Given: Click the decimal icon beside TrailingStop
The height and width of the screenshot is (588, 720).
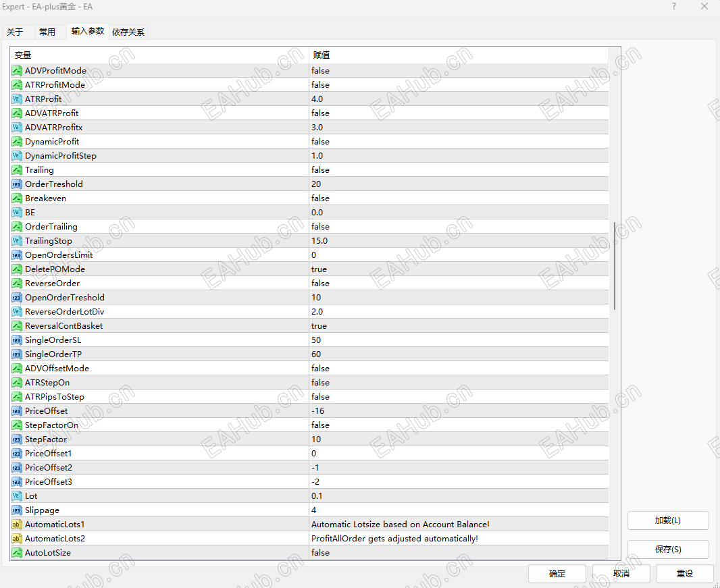Looking at the screenshot, I should (17, 240).
